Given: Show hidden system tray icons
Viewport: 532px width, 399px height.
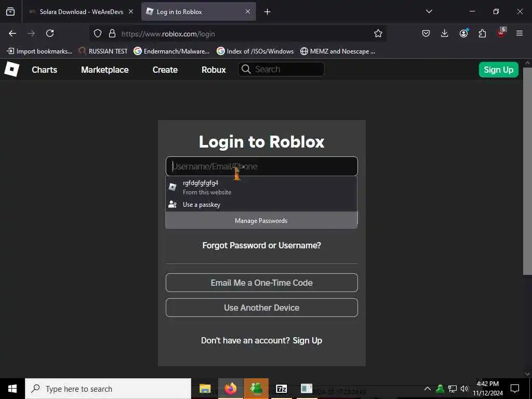Looking at the screenshot, I should [428, 389].
